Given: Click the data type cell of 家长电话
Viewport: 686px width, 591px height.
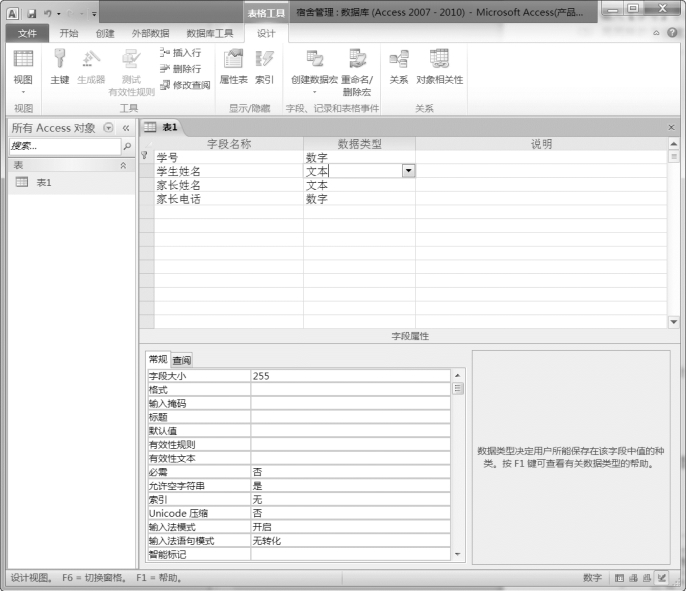Looking at the screenshot, I should (x=359, y=199).
